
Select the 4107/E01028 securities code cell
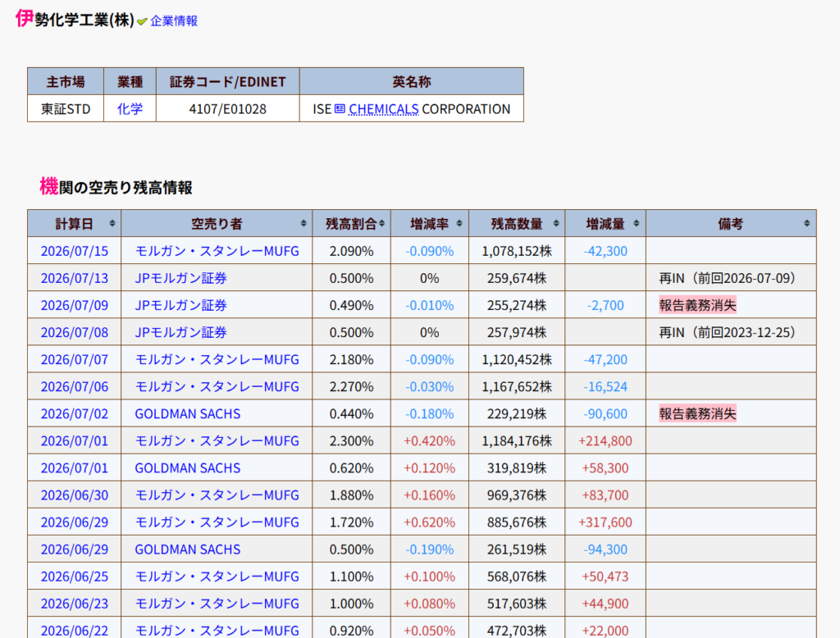228,109
